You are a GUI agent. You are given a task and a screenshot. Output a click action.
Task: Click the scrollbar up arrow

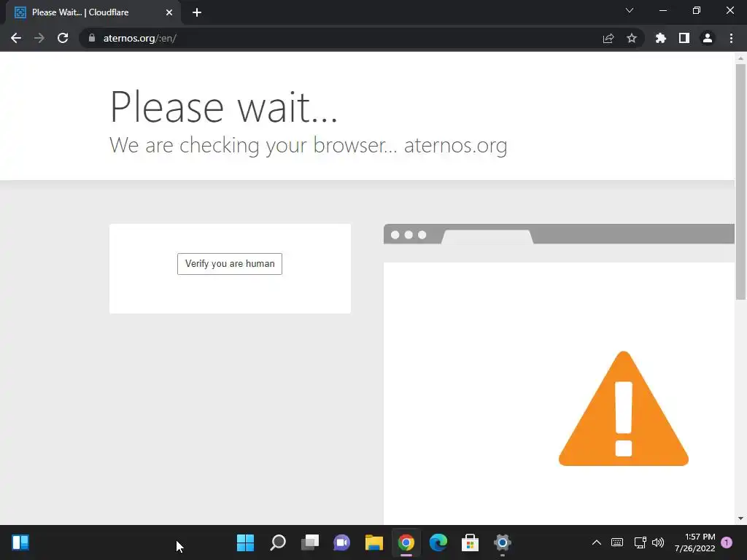coord(740,58)
